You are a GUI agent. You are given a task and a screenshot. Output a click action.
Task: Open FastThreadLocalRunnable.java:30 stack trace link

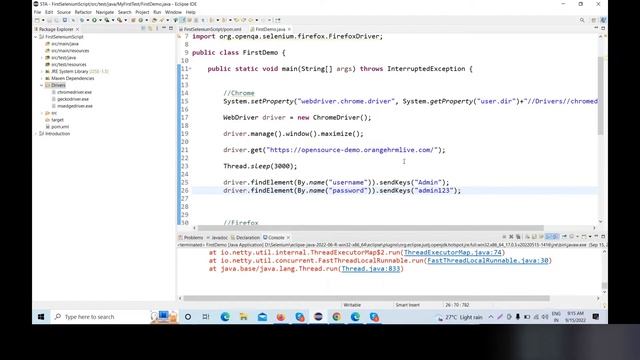click(x=488, y=260)
